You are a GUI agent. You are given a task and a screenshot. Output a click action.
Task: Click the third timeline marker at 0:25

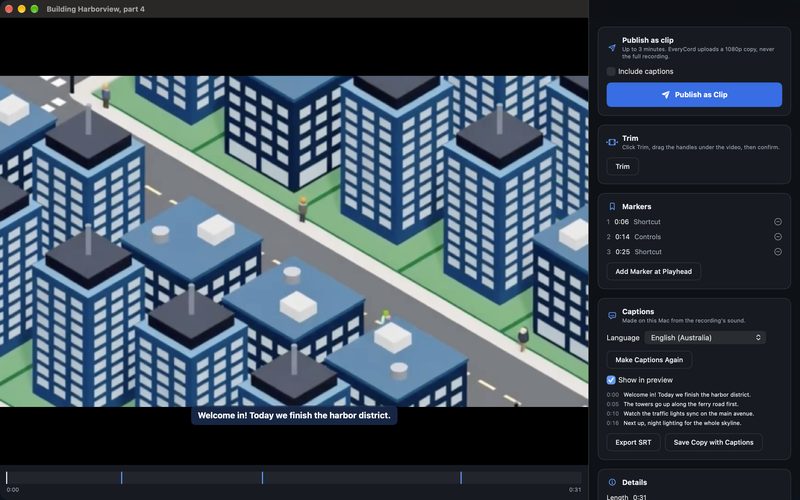click(461, 478)
